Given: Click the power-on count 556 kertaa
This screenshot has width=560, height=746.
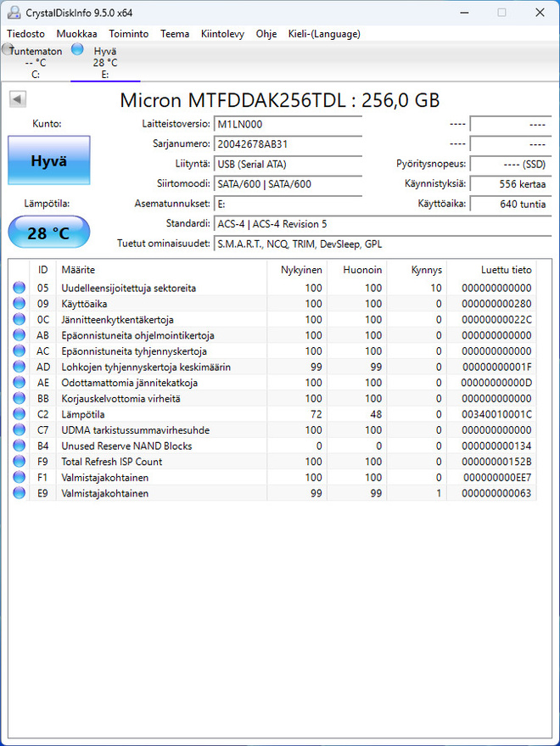Looking at the screenshot, I should [x=511, y=184].
